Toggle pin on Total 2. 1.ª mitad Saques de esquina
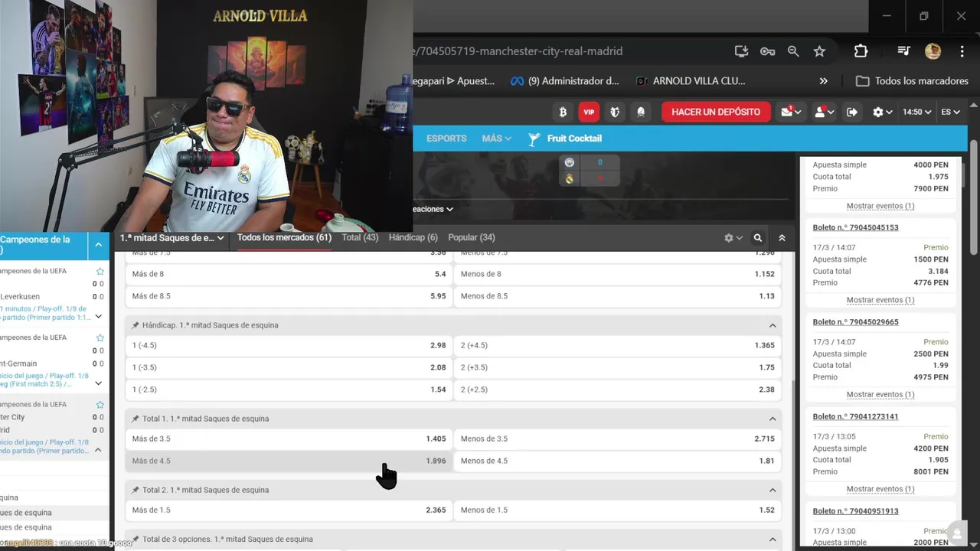The height and width of the screenshot is (551, 980). (x=136, y=490)
